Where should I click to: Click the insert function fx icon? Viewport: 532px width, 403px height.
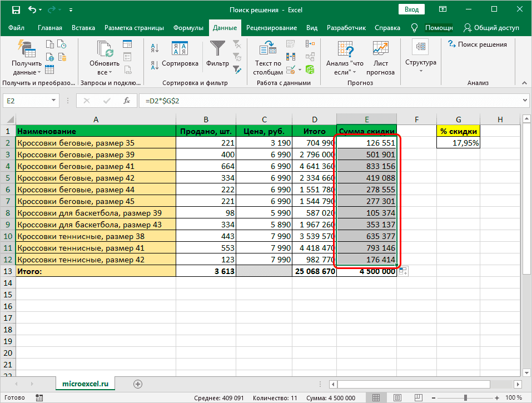point(127,101)
